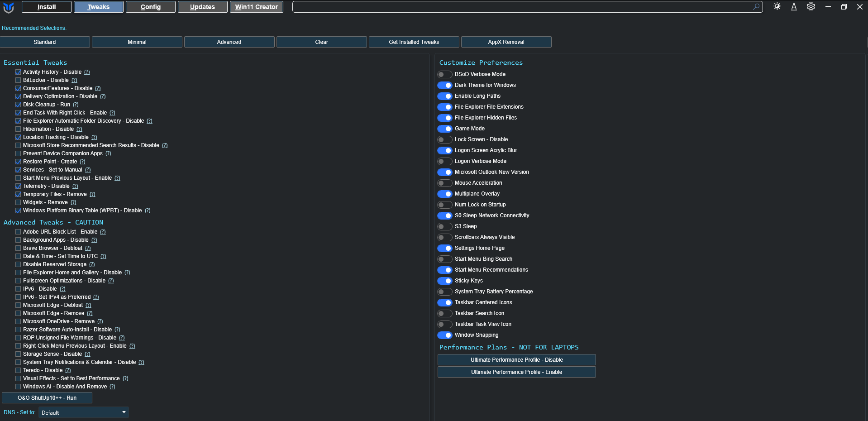The image size is (868, 421).
Task: Open the Config tab
Action: pos(151,7)
